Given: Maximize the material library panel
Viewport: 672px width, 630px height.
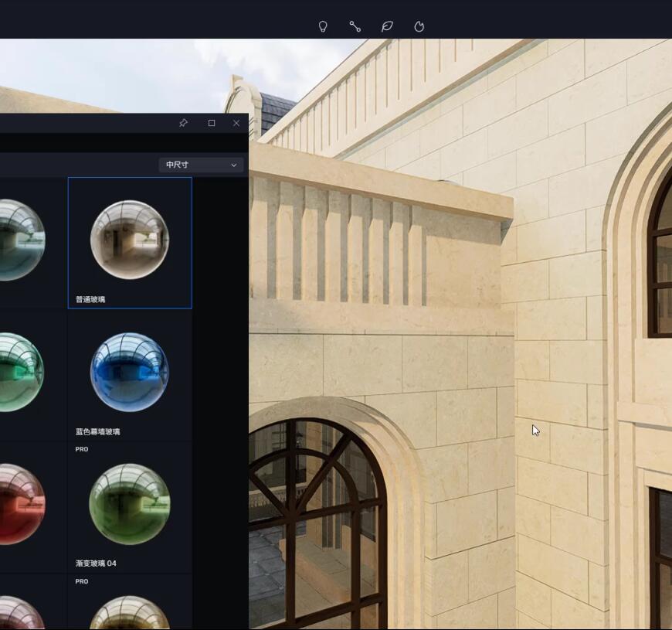Looking at the screenshot, I should 212,123.
